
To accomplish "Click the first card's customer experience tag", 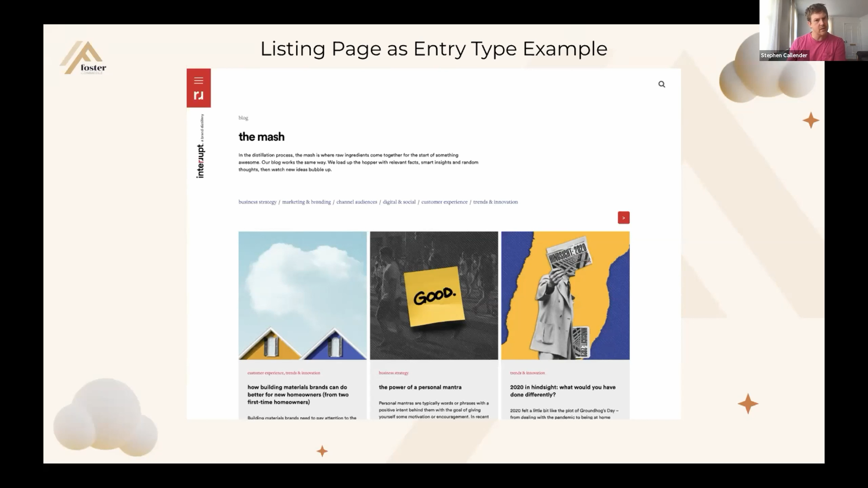I will [265, 373].
